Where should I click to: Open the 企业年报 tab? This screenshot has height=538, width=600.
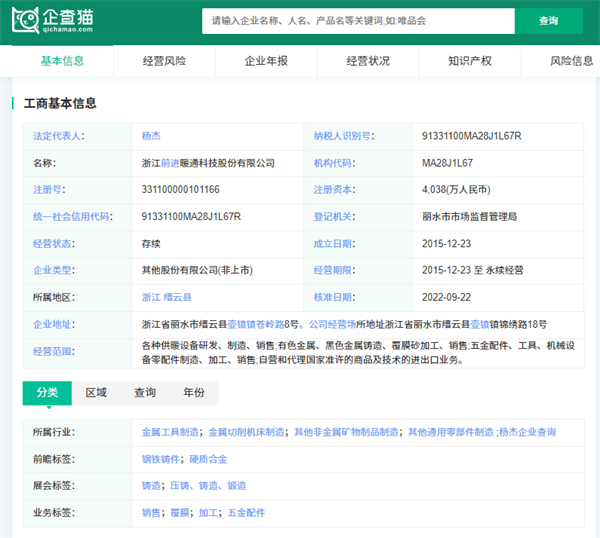266,61
